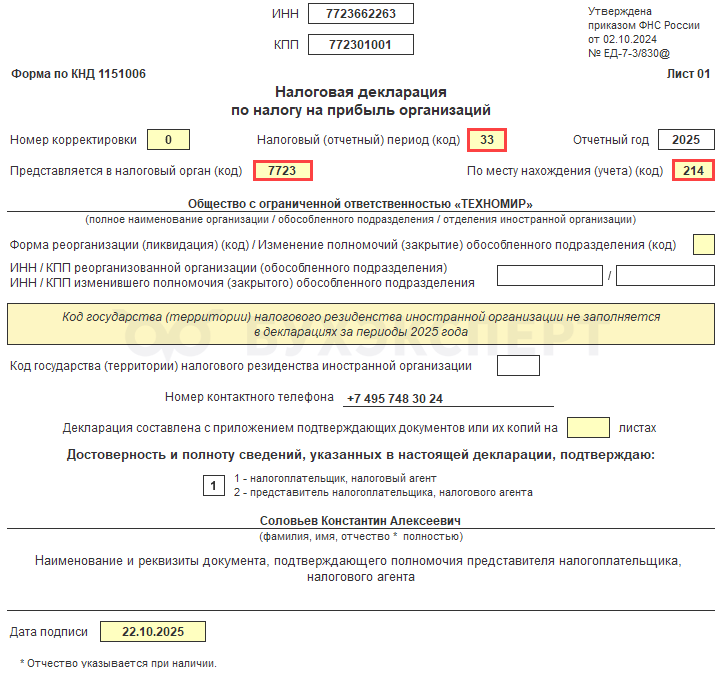
Task: Select the КПП field 772301001
Action: click(x=361, y=45)
